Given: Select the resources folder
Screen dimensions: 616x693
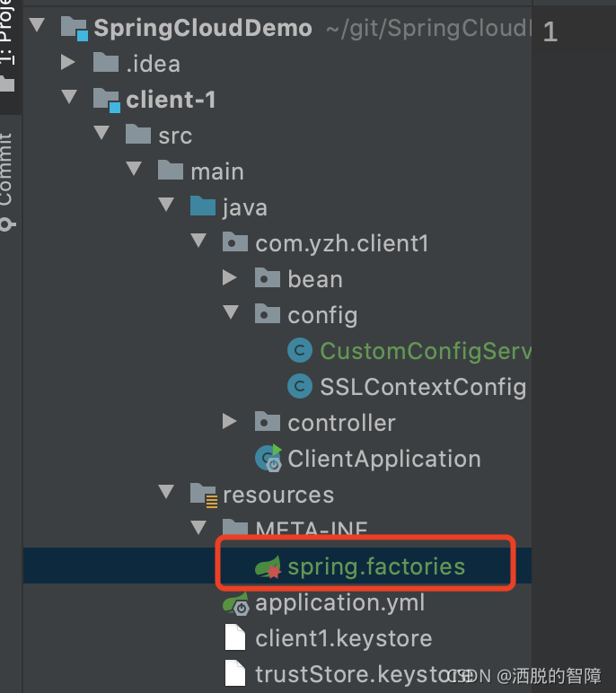Looking at the screenshot, I should coord(278,495).
